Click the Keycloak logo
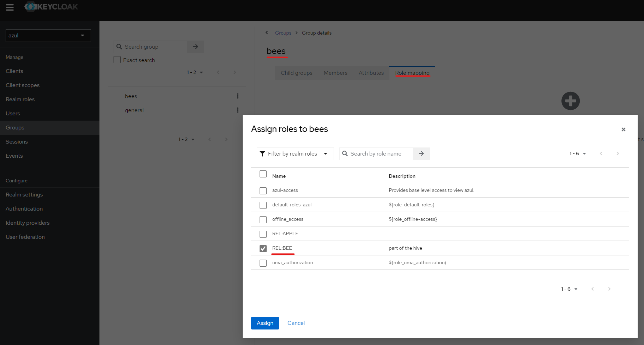Screen dimensions: 644x345 click(51, 6)
